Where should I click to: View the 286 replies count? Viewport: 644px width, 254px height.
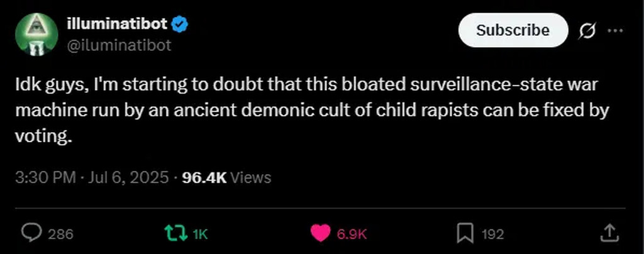[61, 235]
